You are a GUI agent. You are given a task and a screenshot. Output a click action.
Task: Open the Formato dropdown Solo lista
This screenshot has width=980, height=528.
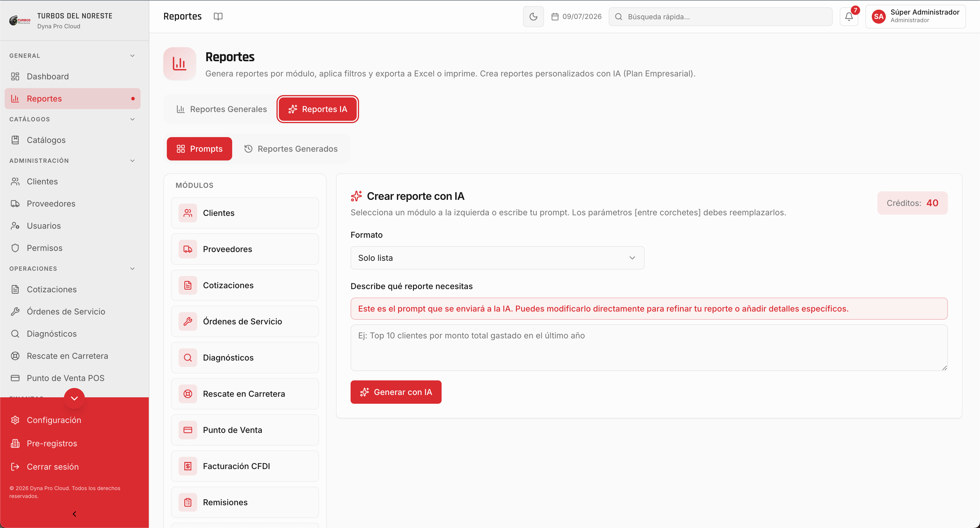pyautogui.click(x=497, y=258)
